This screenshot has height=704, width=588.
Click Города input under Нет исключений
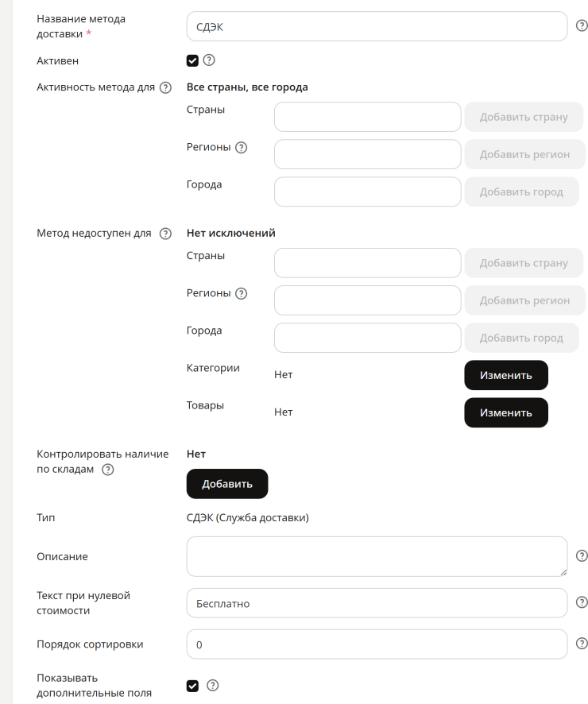368,338
